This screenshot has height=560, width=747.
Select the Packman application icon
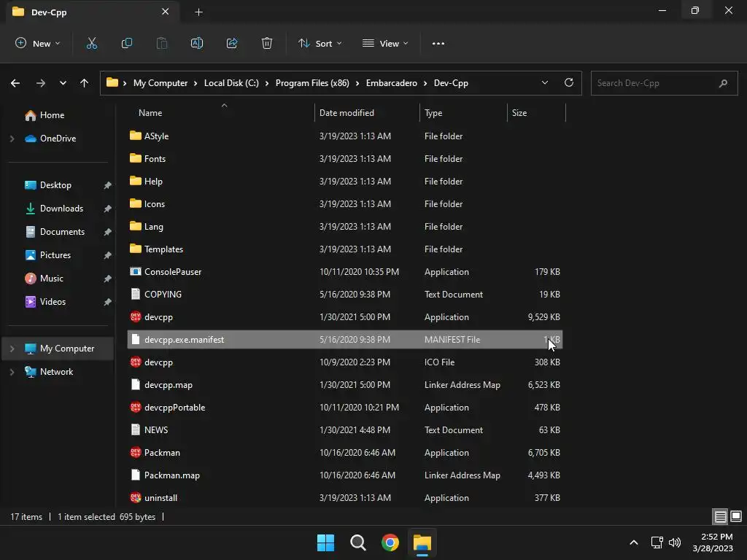135,452
